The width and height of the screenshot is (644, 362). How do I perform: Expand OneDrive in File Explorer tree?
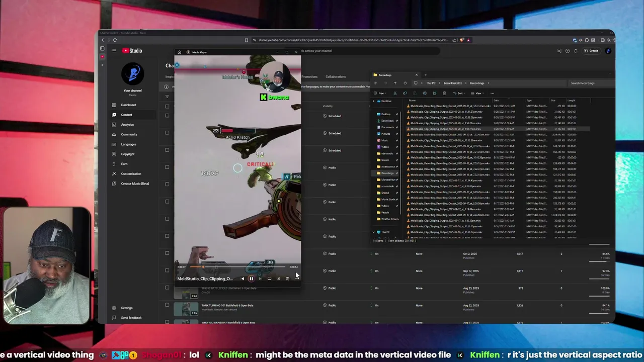[374, 101]
